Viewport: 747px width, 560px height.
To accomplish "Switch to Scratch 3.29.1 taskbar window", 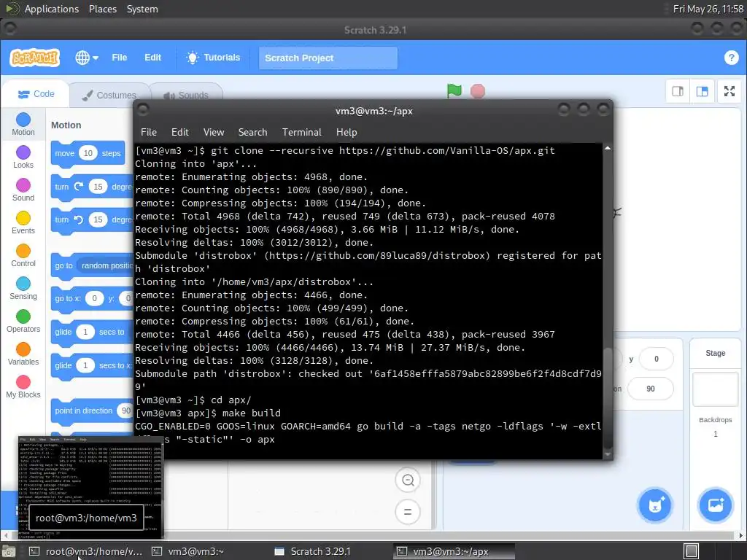I will click(x=330, y=551).
